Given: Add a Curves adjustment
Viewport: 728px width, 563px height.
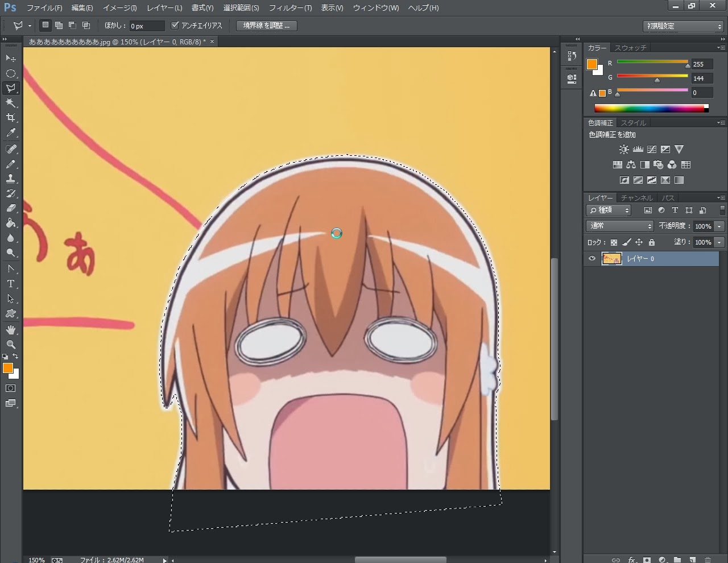Looking at the screenshot, I should coord(652,150).
